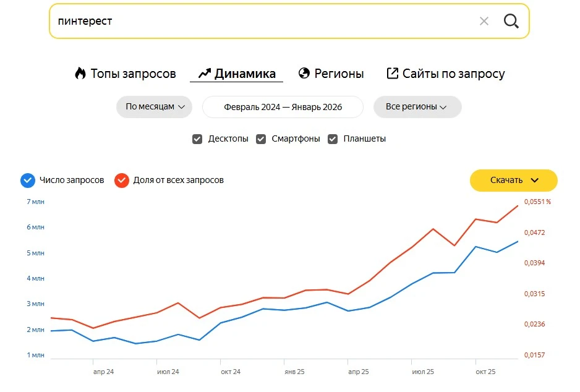The width and height of the screenshot is (580, 392).
Task: Switch to the Регионы tab
Action: tap(331, 73)
